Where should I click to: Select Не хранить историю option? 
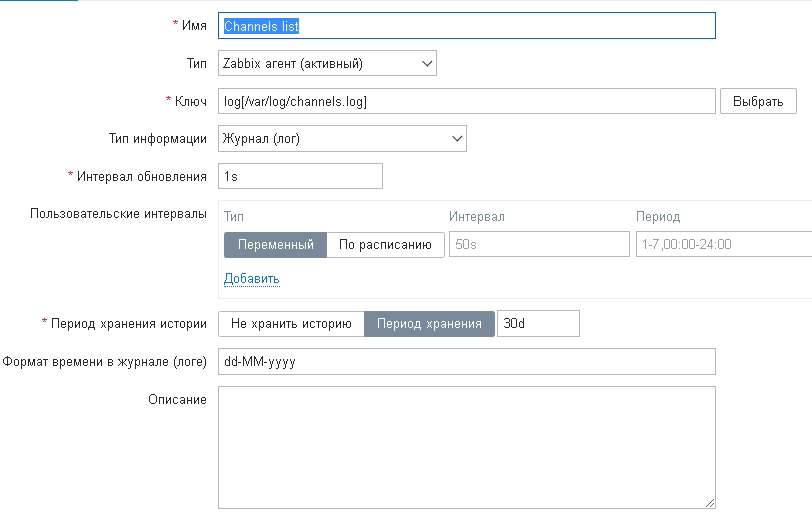291,324
